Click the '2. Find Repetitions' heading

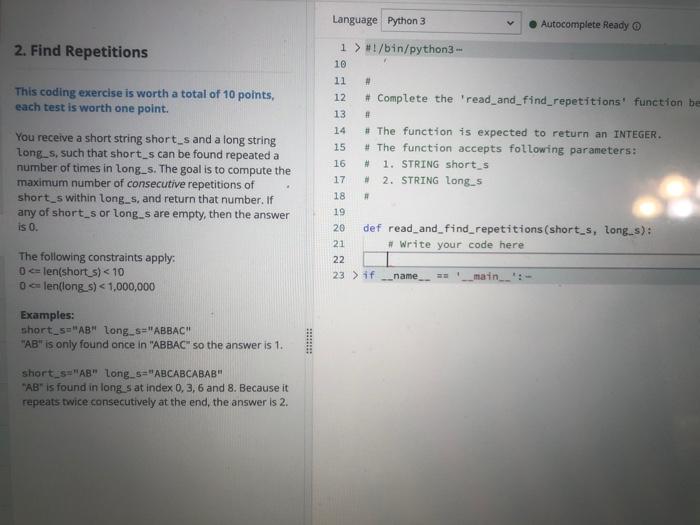(81, 51)
